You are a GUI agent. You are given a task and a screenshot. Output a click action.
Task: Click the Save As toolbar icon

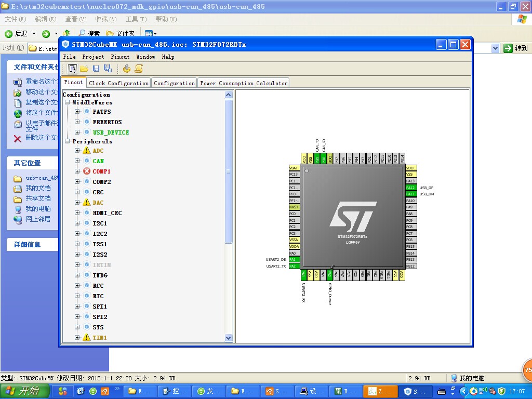click(108, 69)
